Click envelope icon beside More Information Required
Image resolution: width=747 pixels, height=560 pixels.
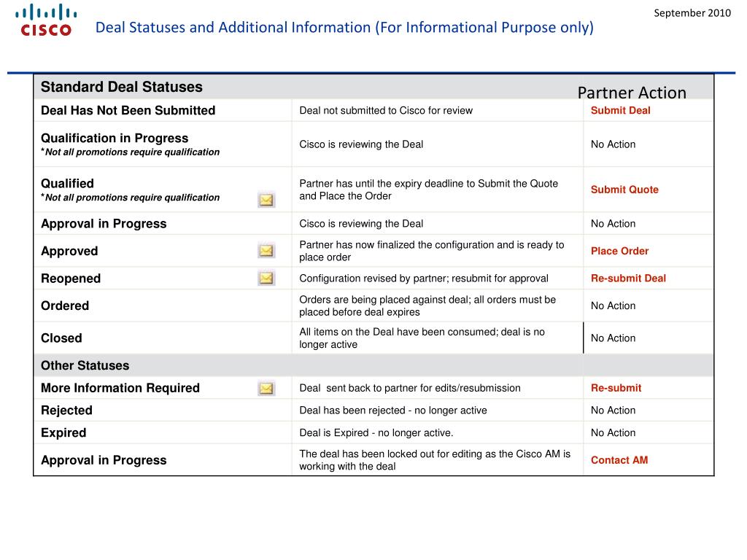266,388
